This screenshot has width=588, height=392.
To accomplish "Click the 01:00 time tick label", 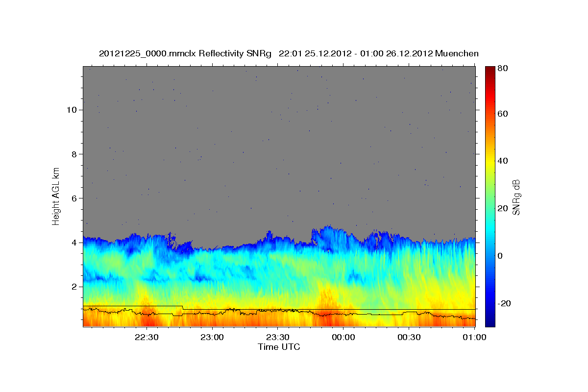I will tap(474, 338).
